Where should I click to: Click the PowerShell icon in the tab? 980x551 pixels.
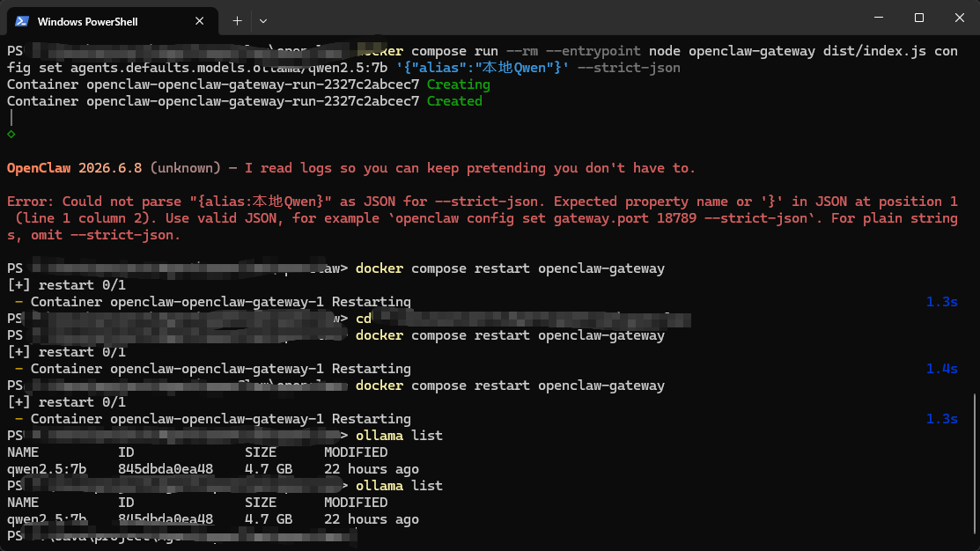tap(22, 21)
